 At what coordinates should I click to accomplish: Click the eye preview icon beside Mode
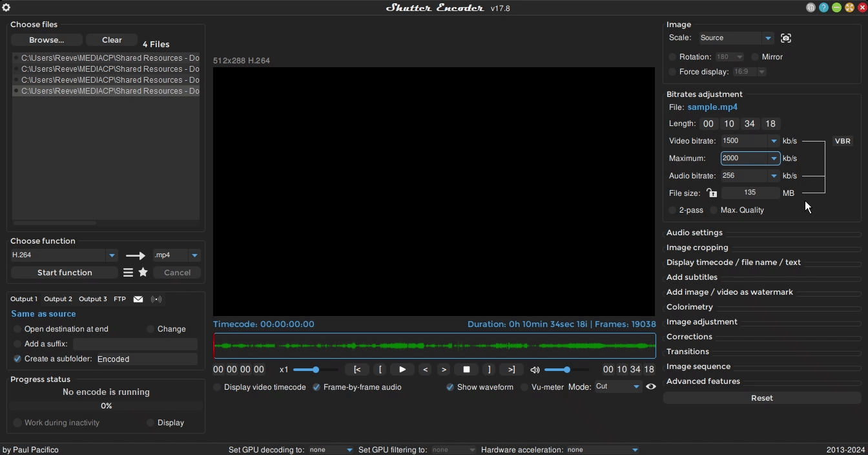[x=650, y=386]
